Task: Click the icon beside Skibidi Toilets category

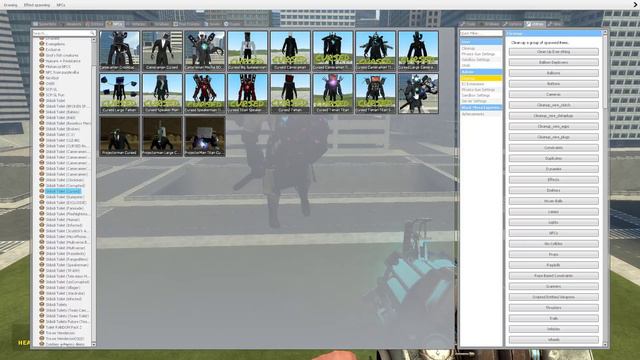Action: click(x=42, y=304)
